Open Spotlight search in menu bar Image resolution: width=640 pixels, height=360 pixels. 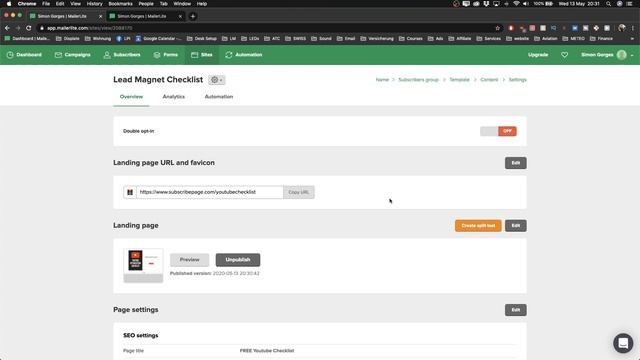pyautogui.click(x=608, y=4)
